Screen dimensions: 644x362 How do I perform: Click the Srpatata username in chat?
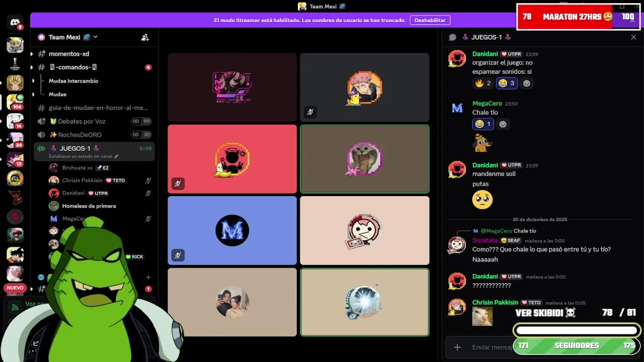point(485,240)
